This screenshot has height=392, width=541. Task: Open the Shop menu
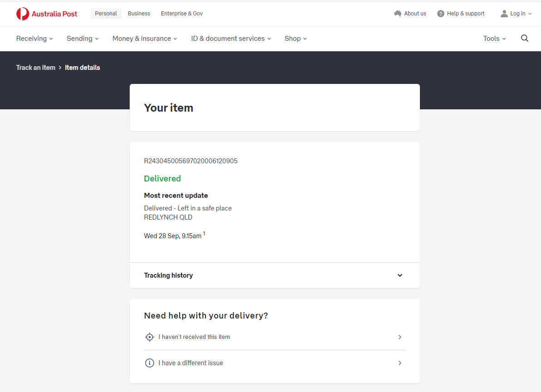tap(296, 39)
